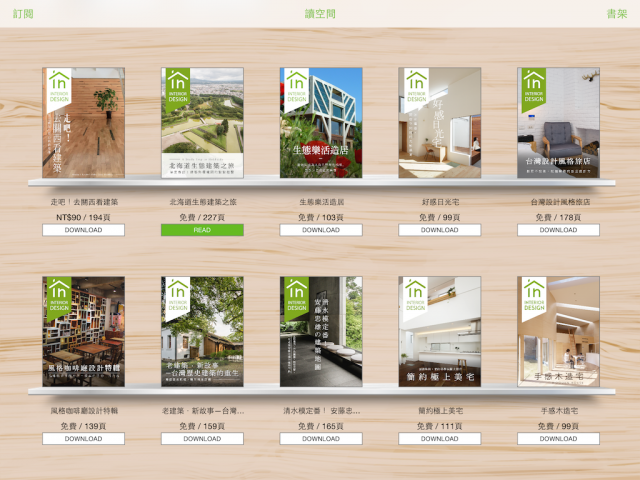640x480 pixels.
Task: Click the title text 簡約極上美宅
Action: point(440,411)
